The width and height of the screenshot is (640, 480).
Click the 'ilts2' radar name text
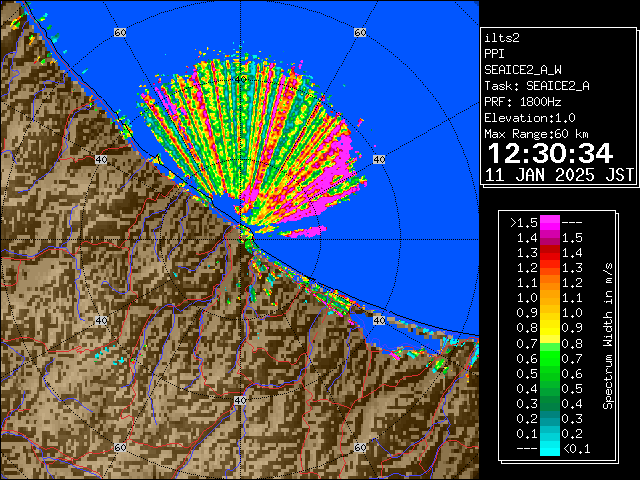coord(502,38)
